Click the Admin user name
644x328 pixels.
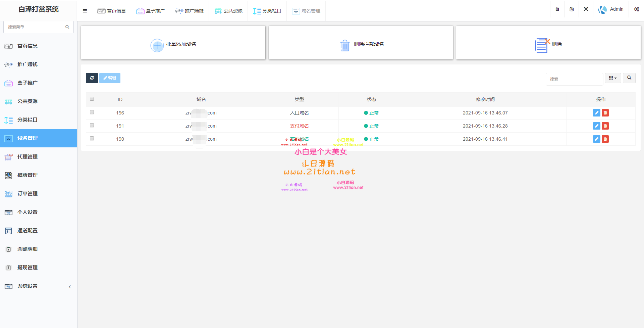tap(616, 9)
